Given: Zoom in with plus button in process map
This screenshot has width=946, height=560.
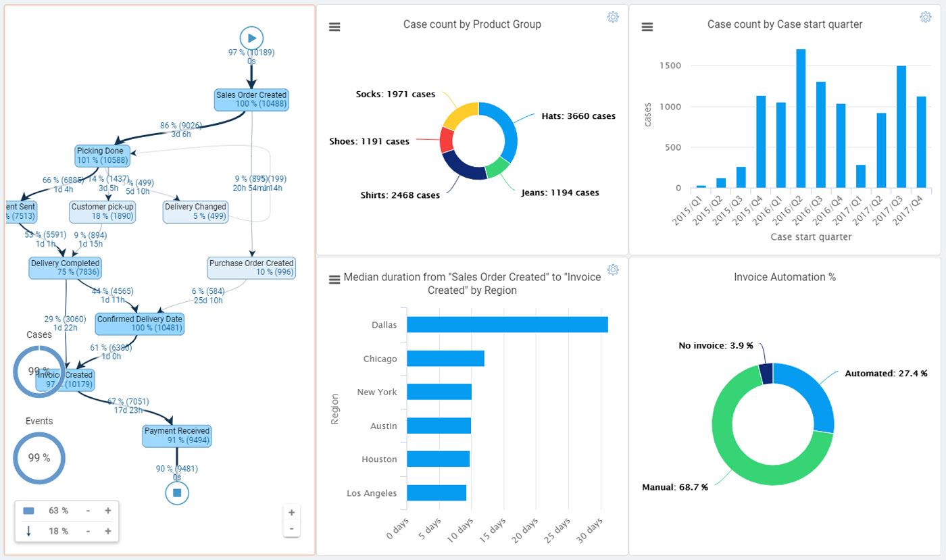Looking at the screenshot, I should [292, 513].
